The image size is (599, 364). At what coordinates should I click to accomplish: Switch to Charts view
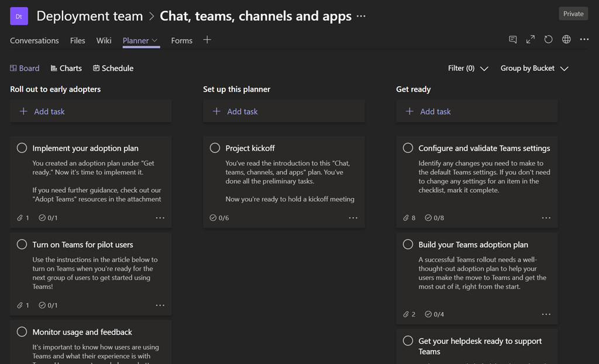pyautogui.click(x=66, y=68)
